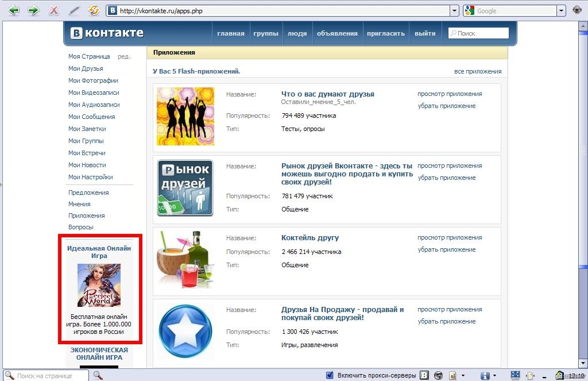Click the yellow ad-block page icon
588x381 pixels.
[453, 375]
